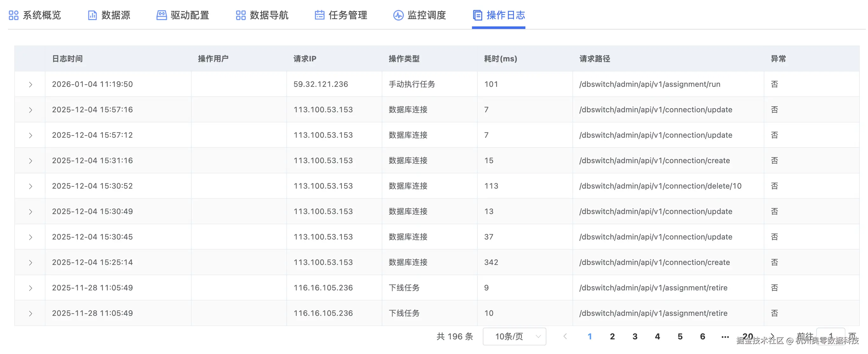Expand row with delete/10 request path
This screenshot has width=868, height=354.
click(30, 186)
